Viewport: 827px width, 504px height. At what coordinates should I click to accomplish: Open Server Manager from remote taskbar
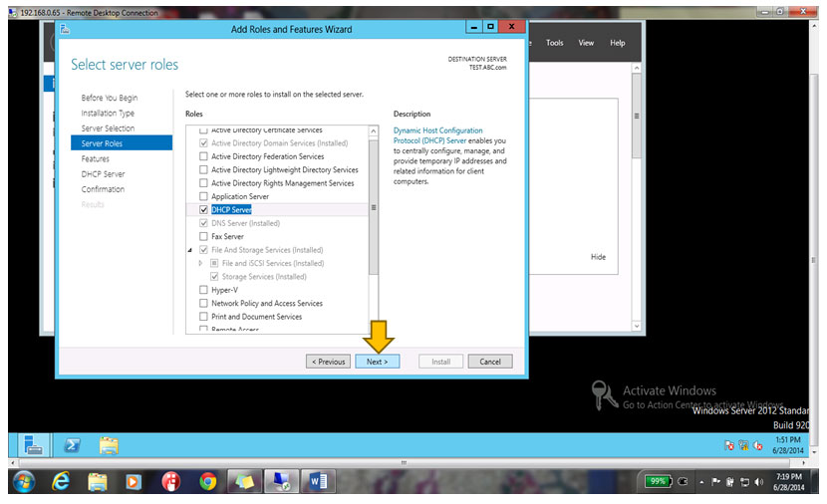click(33, 445)
